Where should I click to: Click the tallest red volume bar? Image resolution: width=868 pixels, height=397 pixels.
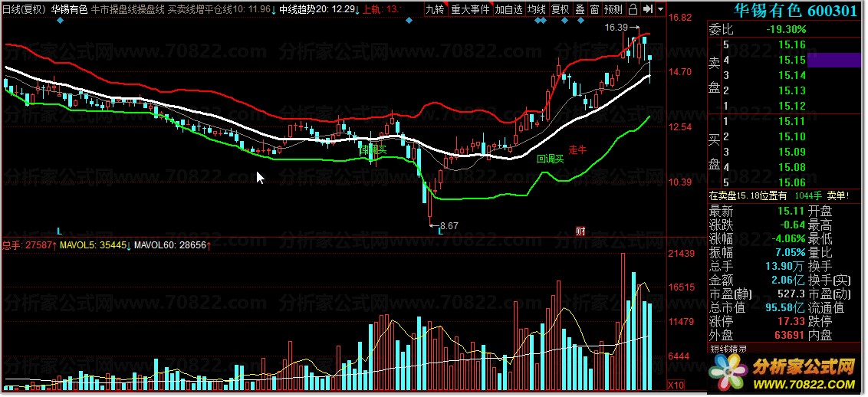[623, 321]
